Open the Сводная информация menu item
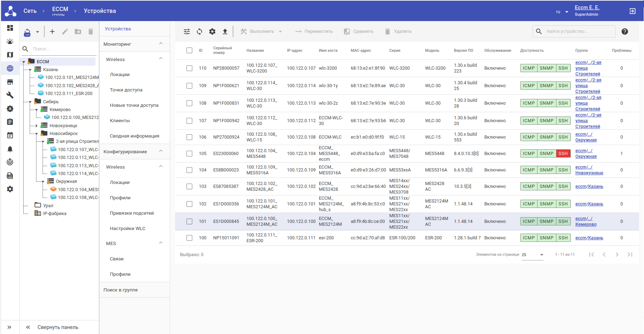This screenshot has height=334, width=644. click(134, 136)
